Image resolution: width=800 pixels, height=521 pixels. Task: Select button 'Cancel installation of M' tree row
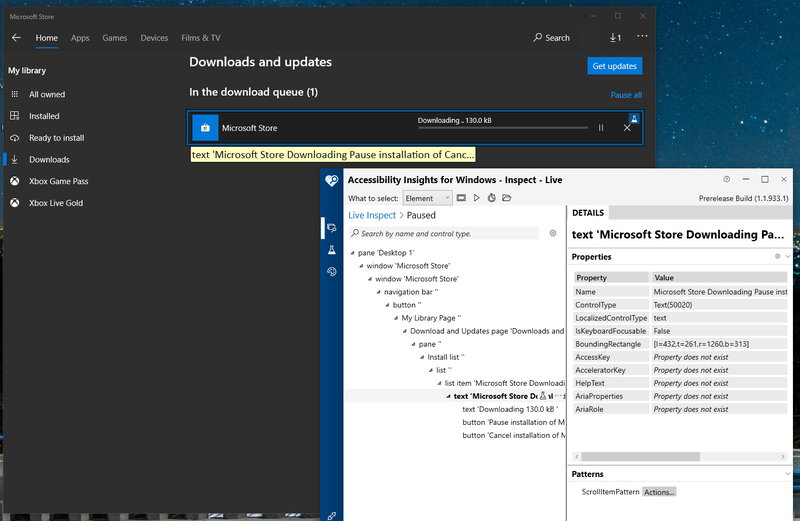513,435
